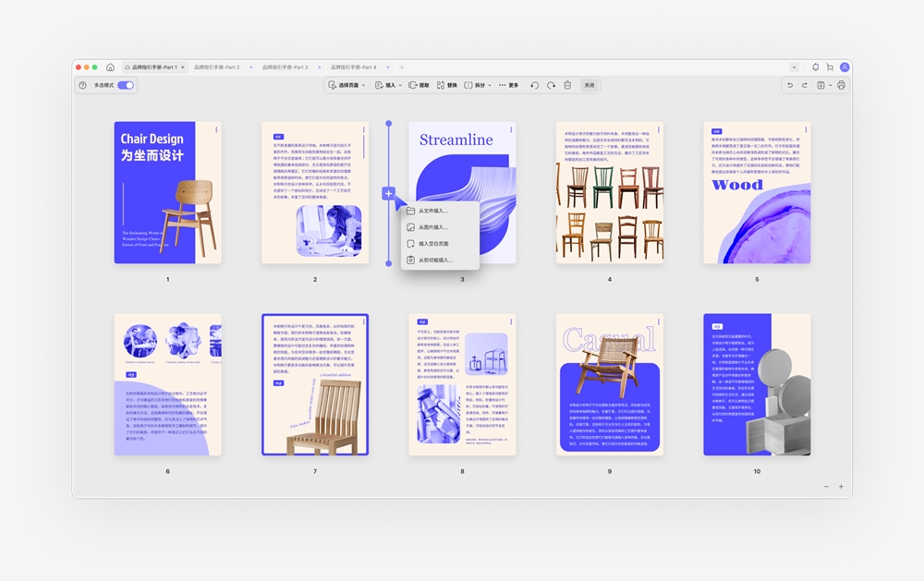
Task: Expand the 选择页面 select pages dropdown
Action: pyautogui.click(x=347, y=85)
